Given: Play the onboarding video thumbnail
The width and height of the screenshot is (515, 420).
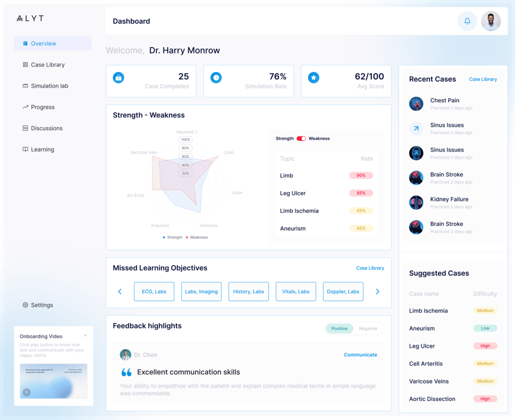Looking at the screenshot, I should [x=27, y=392].
